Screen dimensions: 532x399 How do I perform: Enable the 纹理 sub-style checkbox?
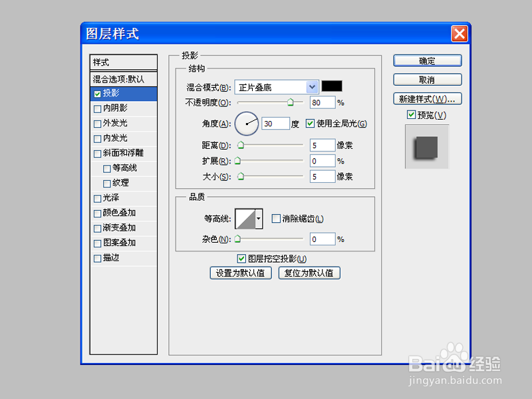[107, 184]
